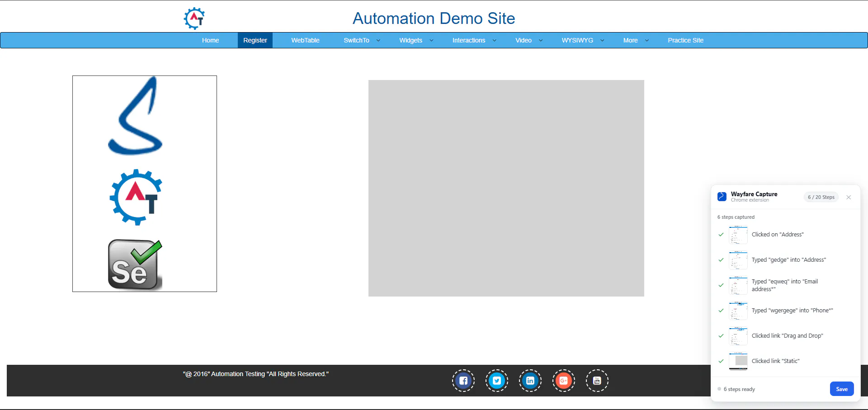Select step text Typed "gedge" into "Address"
The width and height of the screenshot is (868, 410).
click(x=789, y=260)
